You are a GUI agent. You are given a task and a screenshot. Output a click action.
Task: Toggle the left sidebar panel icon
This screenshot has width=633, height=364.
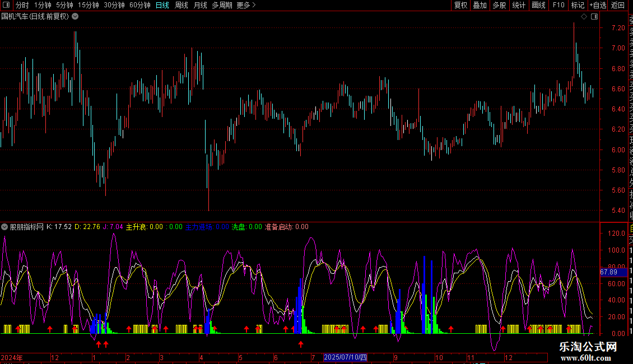pos(7,5)
